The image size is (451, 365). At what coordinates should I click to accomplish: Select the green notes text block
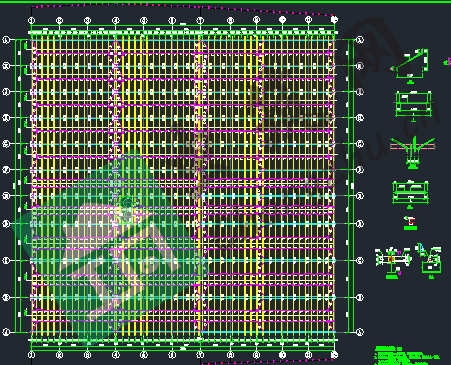click(x=407, y=355)
